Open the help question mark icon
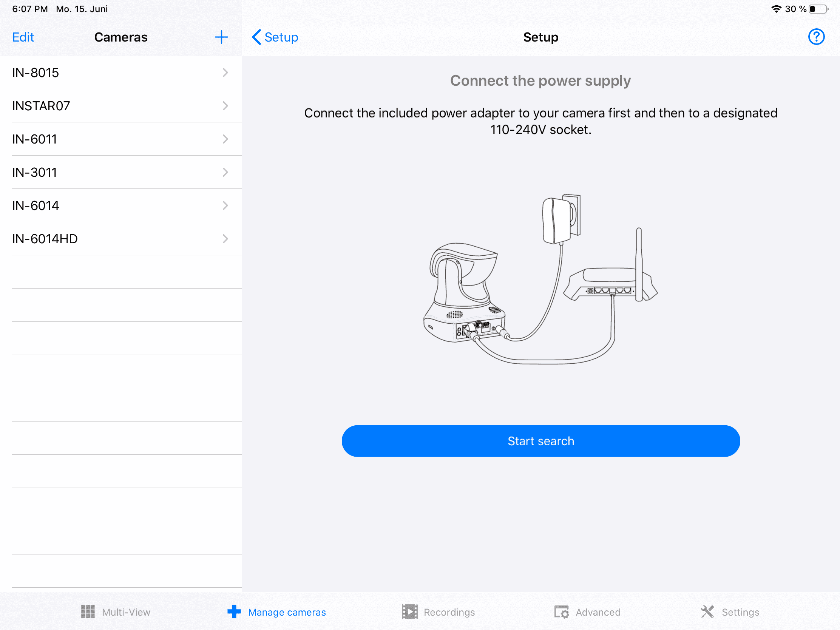The width and height of the screenshot is (840, 630). (816, 37)
